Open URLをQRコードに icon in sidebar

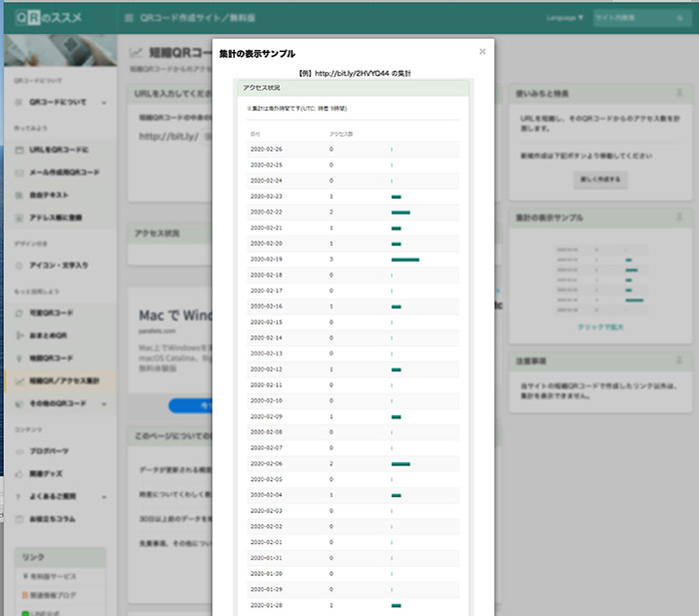click(19, 150)
